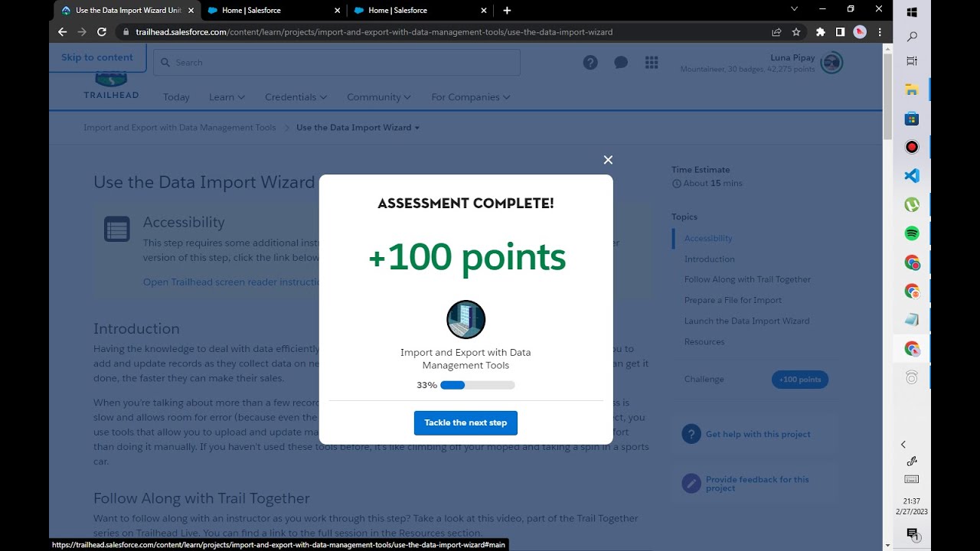Open Trailhead screen reader instructions link

(x=230, y=282)
